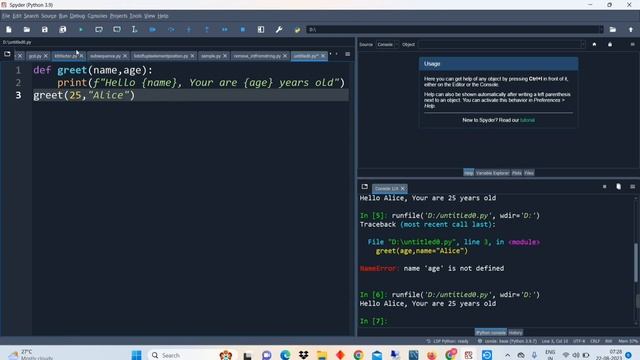Viewport: 640px width, 360px height.
Task: Interrupt kernel stop icon in console
Action: (604, 187)
